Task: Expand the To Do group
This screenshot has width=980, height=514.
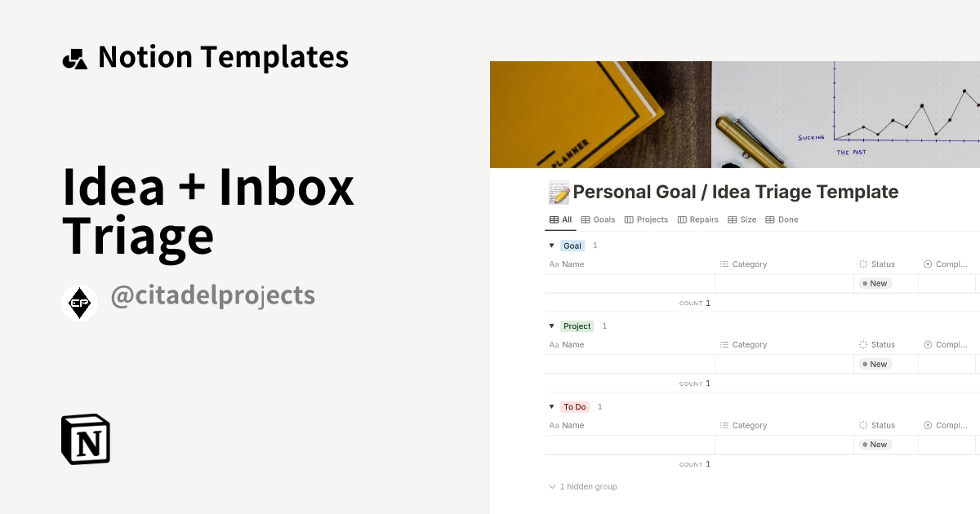Action: [x=551, y=406]
